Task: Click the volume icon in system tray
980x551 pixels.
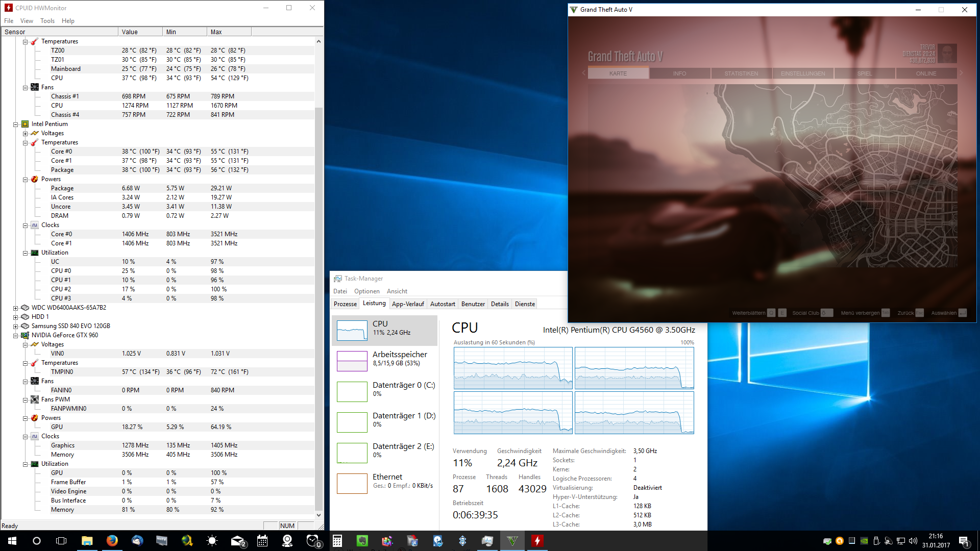Action: pos(913,541)
